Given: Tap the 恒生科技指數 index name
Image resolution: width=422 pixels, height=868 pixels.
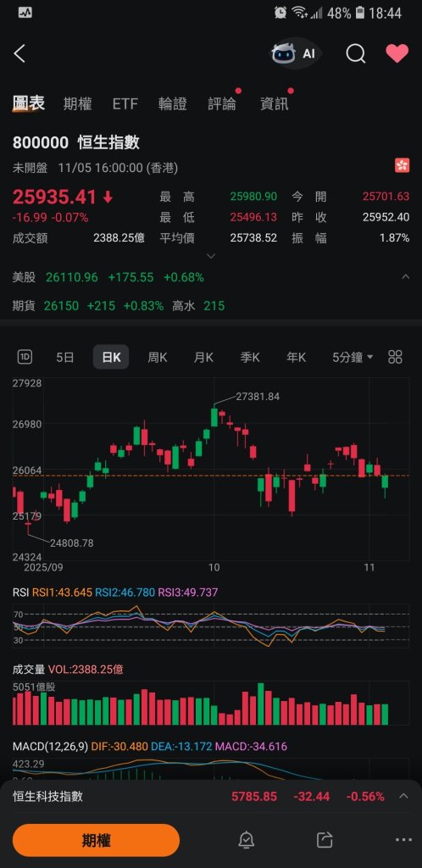Looking at the screenshot, I should [48, 796].
